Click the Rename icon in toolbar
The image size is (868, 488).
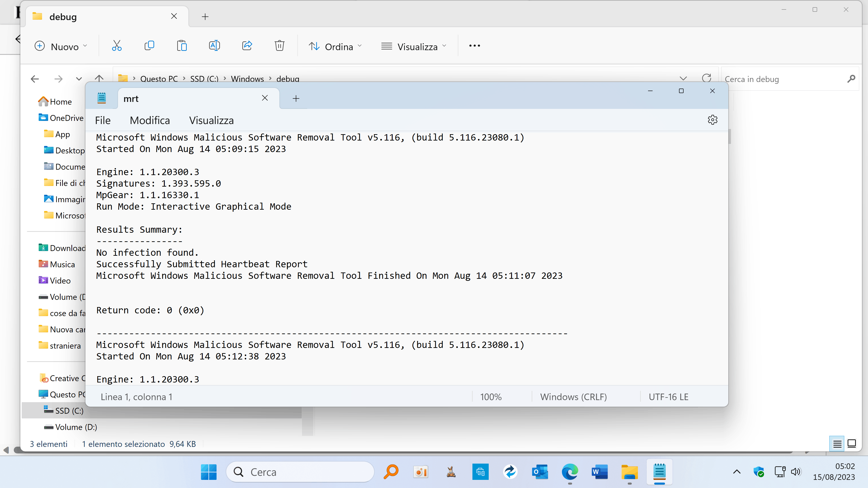[214, 46]
